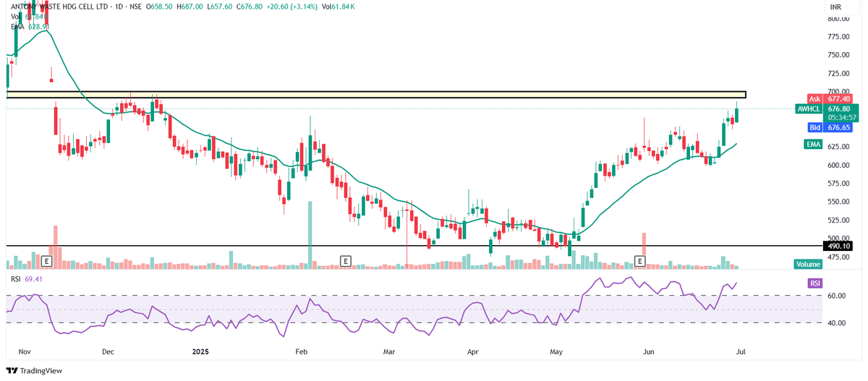The image size is (868, 381).
Task: Click the Mar label on time axis
Action: point(389,351)
